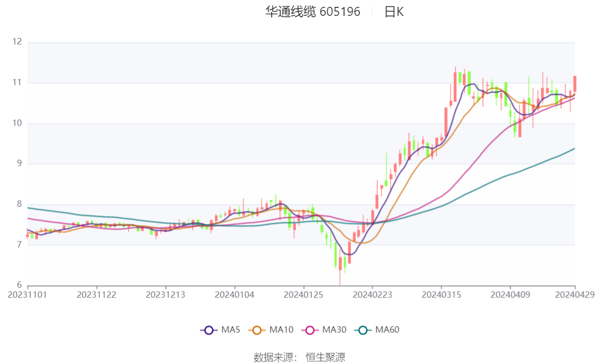
Task: Toggle the MA10 legend marker
Action: [x=257, y=330]
